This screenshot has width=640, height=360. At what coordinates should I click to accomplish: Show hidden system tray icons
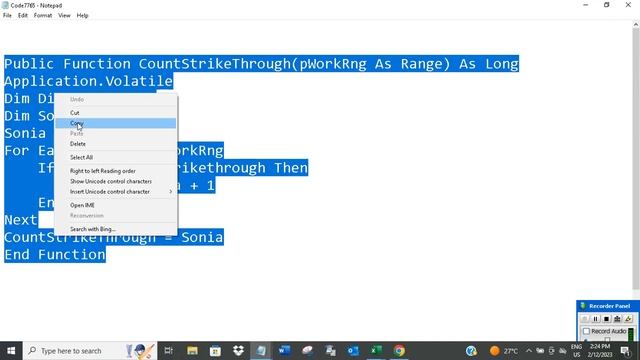(x=529, y=351)
